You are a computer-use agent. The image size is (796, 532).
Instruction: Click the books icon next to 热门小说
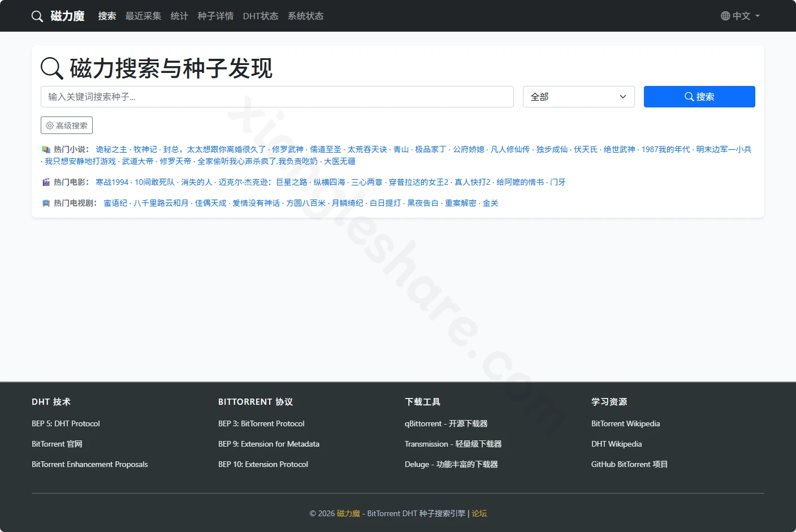coord(46,150)
